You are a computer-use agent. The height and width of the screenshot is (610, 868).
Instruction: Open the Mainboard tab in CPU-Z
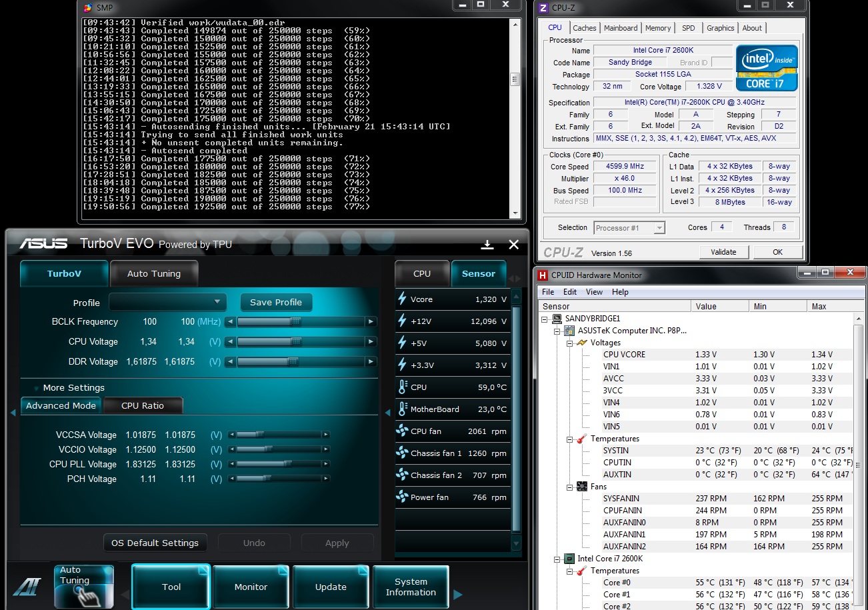coord(621,28)
